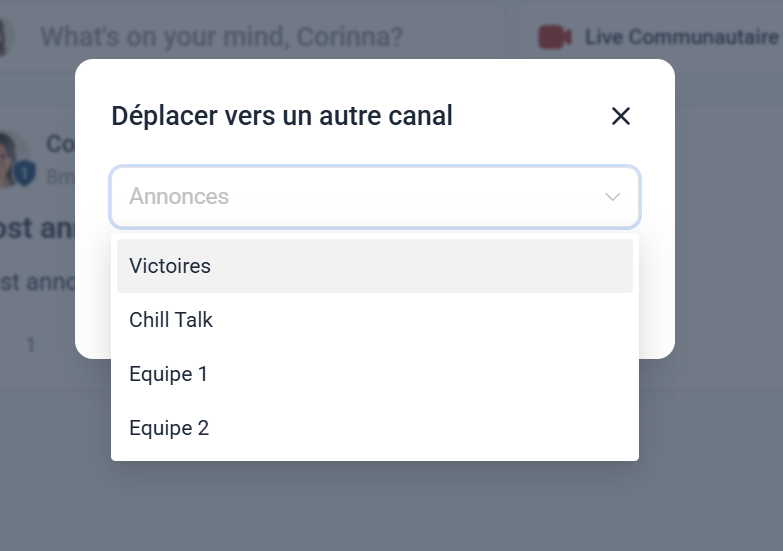Collapse the channel list with the chevron arrow

coord(613,197)
